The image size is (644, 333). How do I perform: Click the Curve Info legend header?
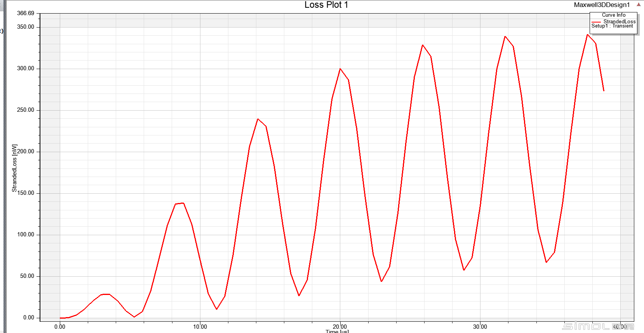point(614,15)
